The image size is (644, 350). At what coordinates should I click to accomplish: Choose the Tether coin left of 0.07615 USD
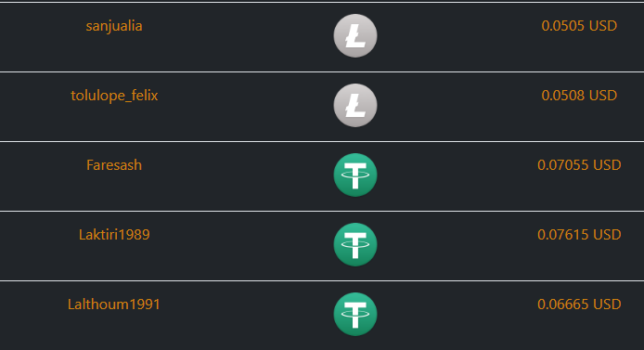[355, 244]
